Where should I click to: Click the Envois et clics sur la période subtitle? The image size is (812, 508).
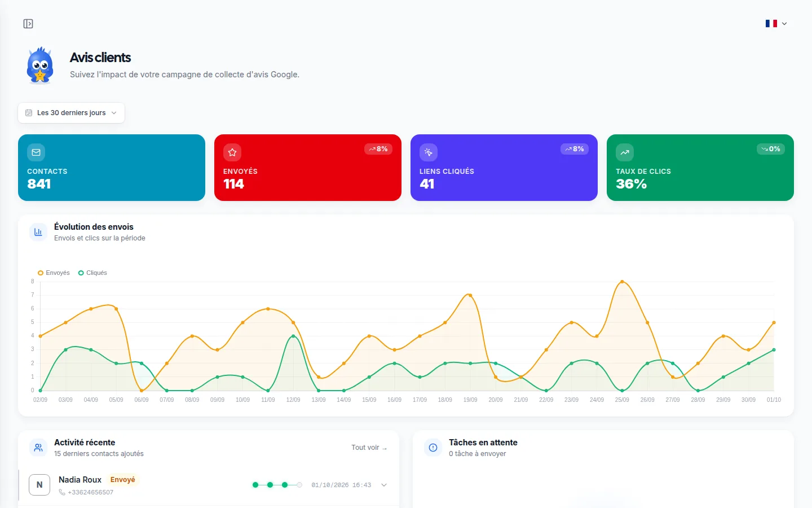tap(100, 238)
